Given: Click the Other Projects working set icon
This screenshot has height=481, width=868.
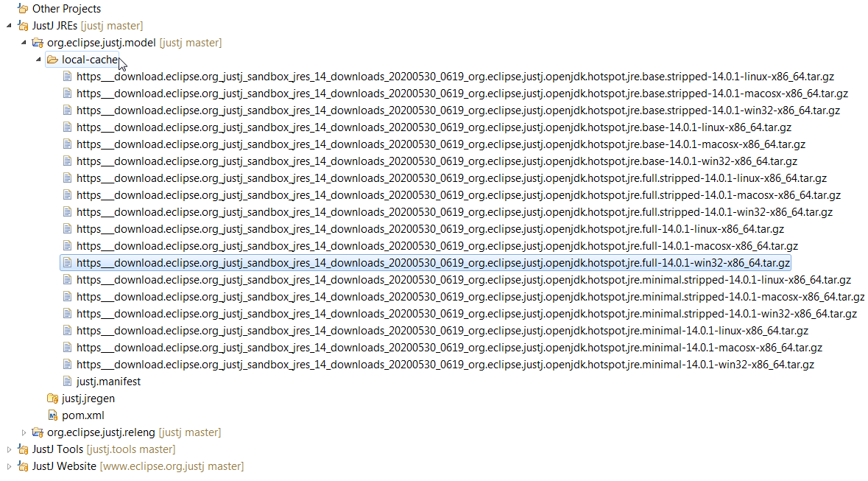Looking at the screenshot, I should tap(23, 9).
